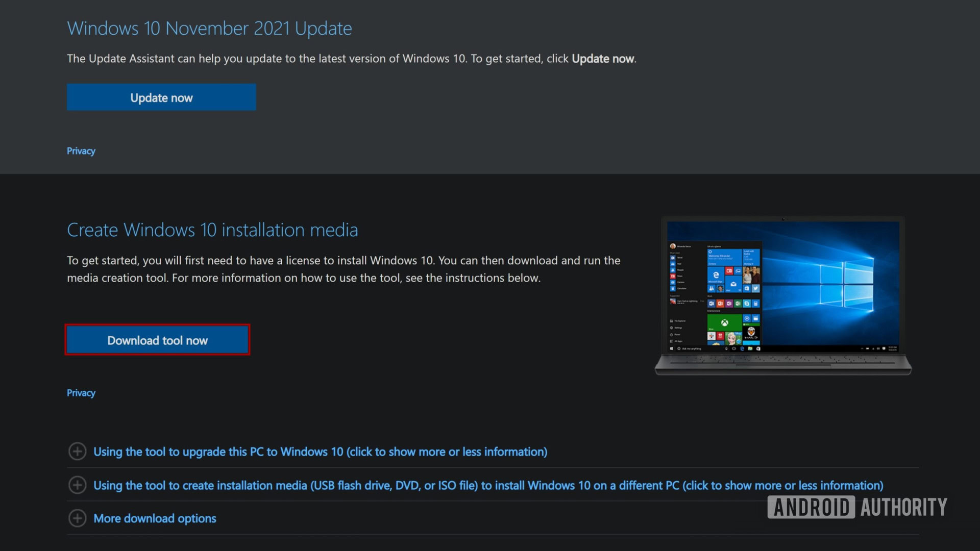Click the 'Create Windows 10 installation media' heading
The image size is (980, 551).
click(212, 230)
